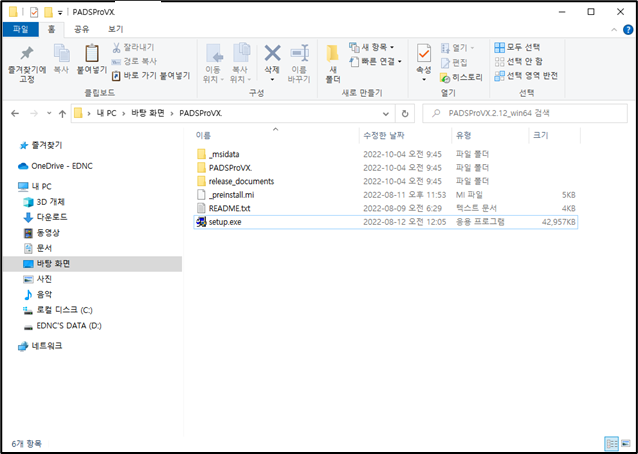Click the Properties checkmark icon
The image size is (638, 454).
424,53
